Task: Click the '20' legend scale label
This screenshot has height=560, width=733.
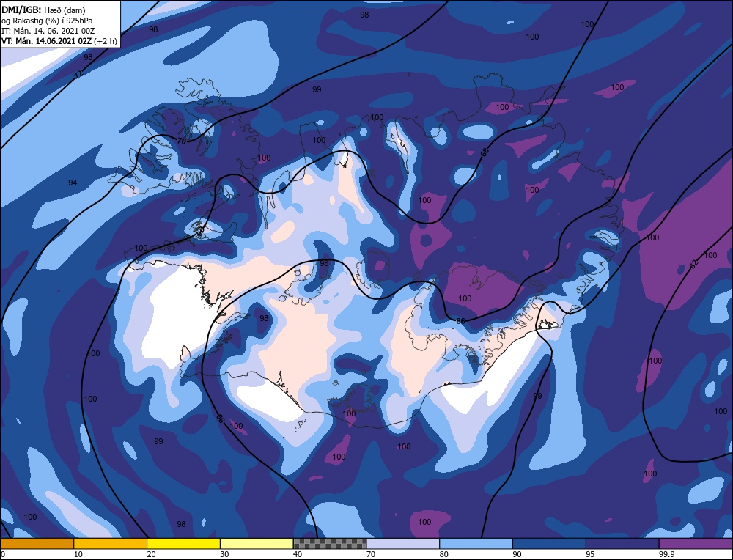Action: pyautogui.click(x=151, y=554)
